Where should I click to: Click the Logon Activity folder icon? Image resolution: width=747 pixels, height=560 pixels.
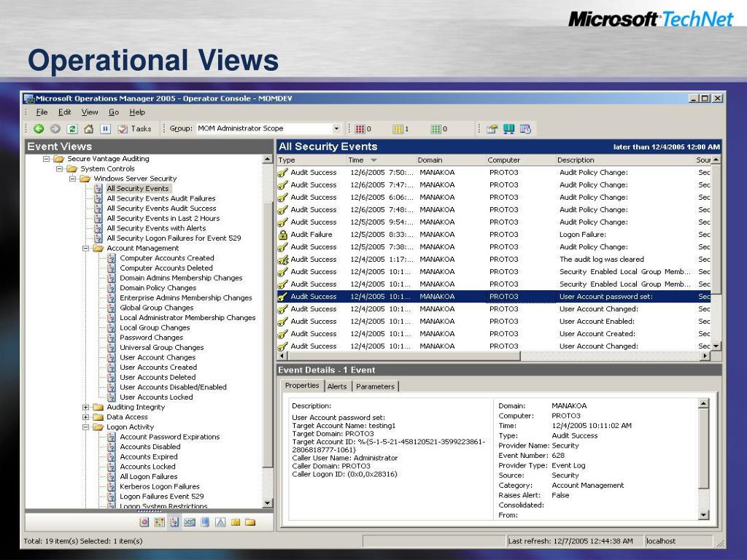98,427
